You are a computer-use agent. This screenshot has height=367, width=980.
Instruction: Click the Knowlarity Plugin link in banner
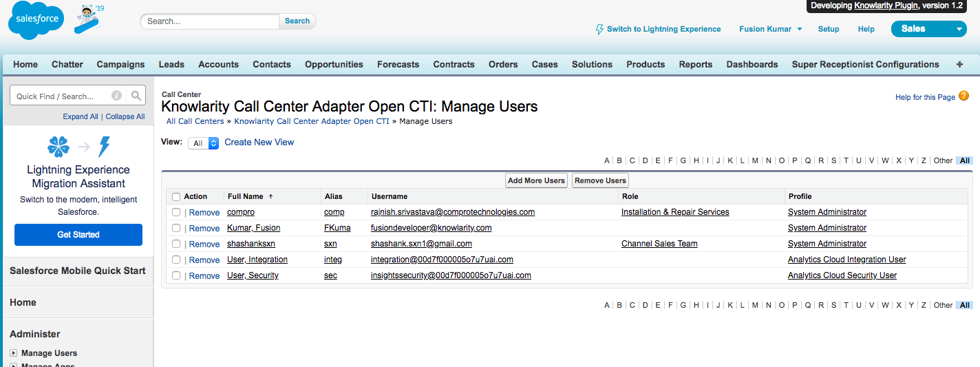[x=886, y=6]
